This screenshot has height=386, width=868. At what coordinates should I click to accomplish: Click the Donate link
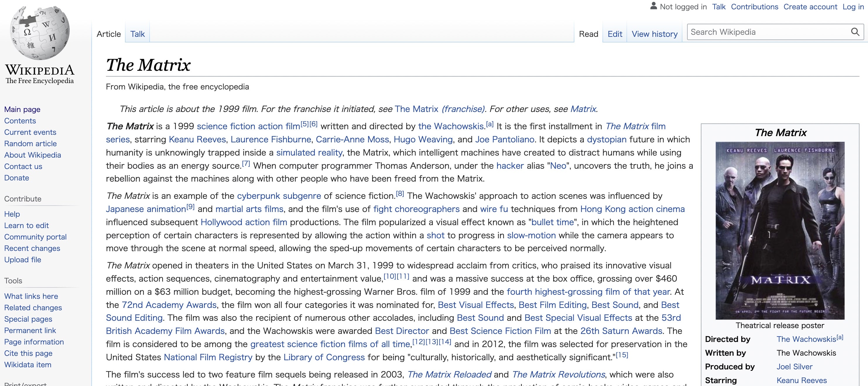pyautogui.click(x=16, y=178)
